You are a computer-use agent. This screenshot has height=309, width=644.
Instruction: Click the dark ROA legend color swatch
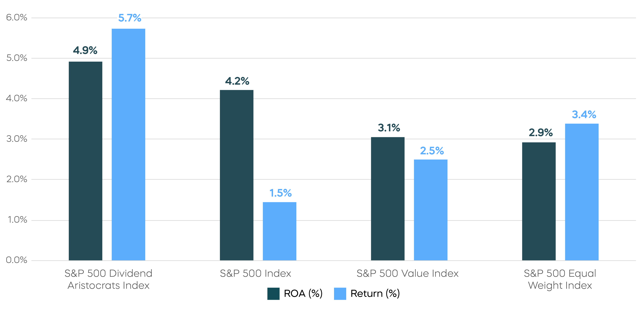(273, 294)
